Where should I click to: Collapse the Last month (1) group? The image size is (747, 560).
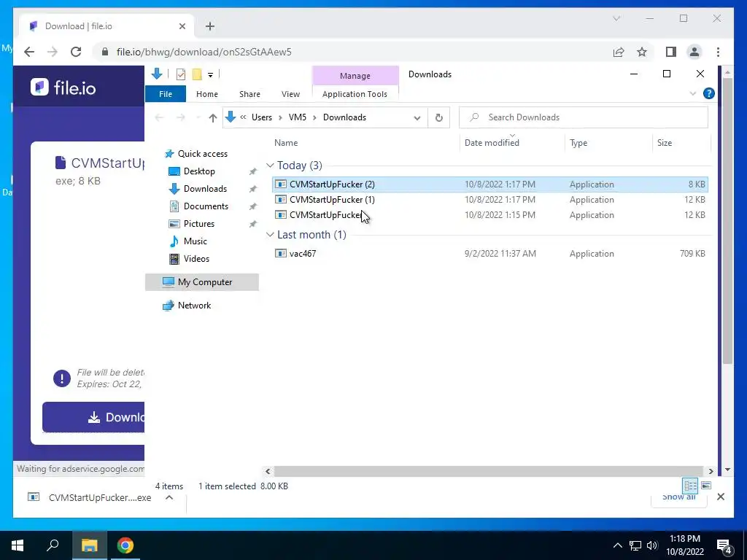[270, 235]
